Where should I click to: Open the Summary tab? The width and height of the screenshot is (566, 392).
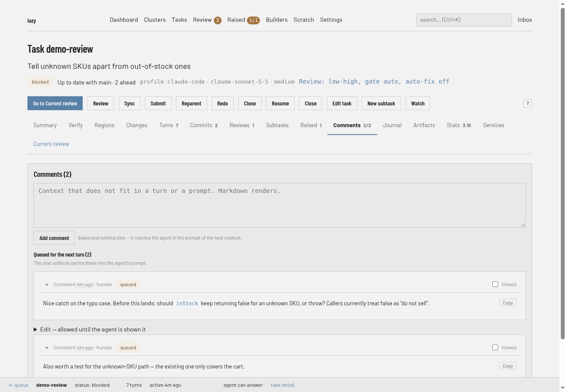click(45, 125)
